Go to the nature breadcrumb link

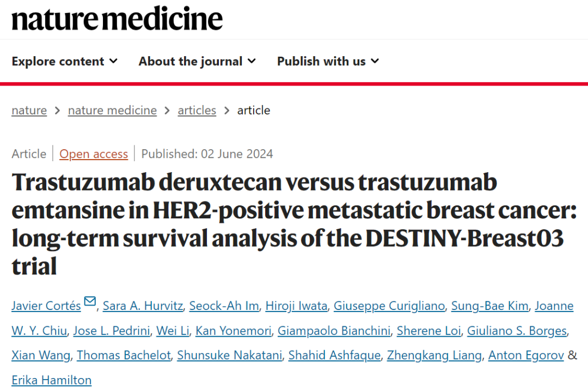pyautogui.click(x=29, y=110)
